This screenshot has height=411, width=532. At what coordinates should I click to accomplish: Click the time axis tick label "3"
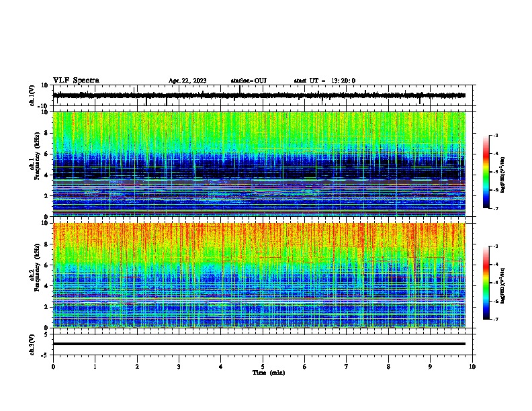click(179, 367)
